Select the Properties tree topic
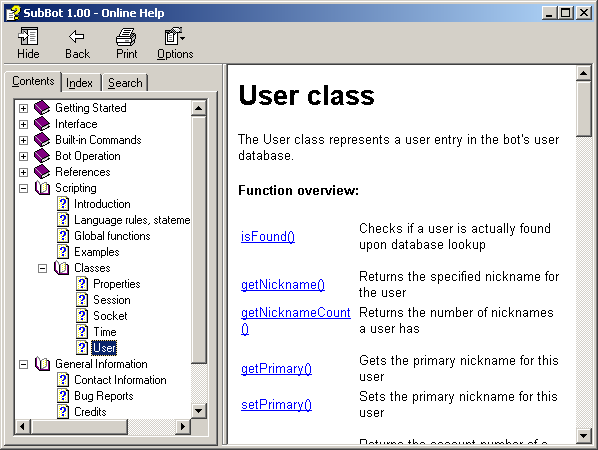 coord(117,284)
